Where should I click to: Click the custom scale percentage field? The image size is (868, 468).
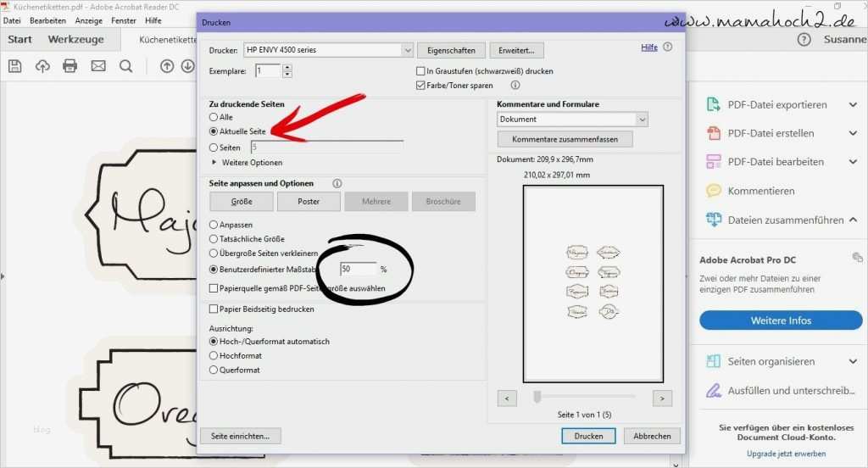point(359,269)
